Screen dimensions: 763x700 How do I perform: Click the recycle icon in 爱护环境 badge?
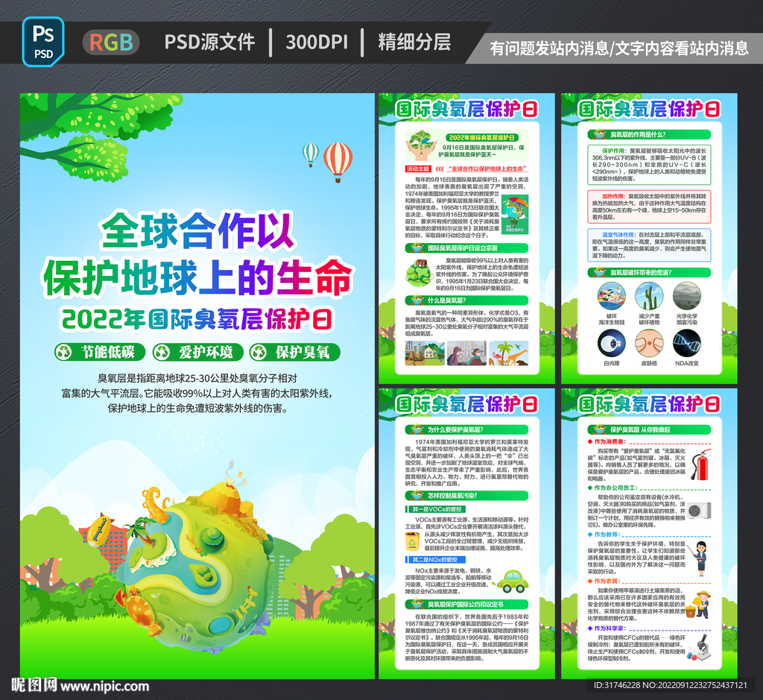pos(162,352)
